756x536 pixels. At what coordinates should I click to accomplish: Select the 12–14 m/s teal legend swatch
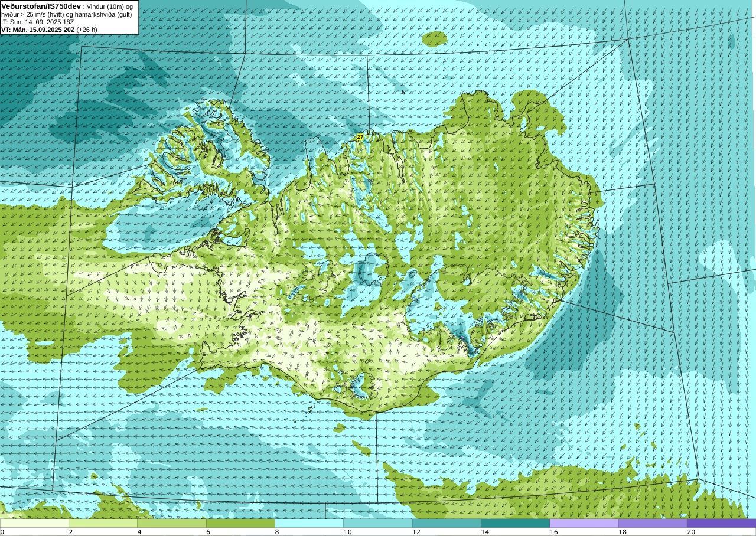coord(447,523)
